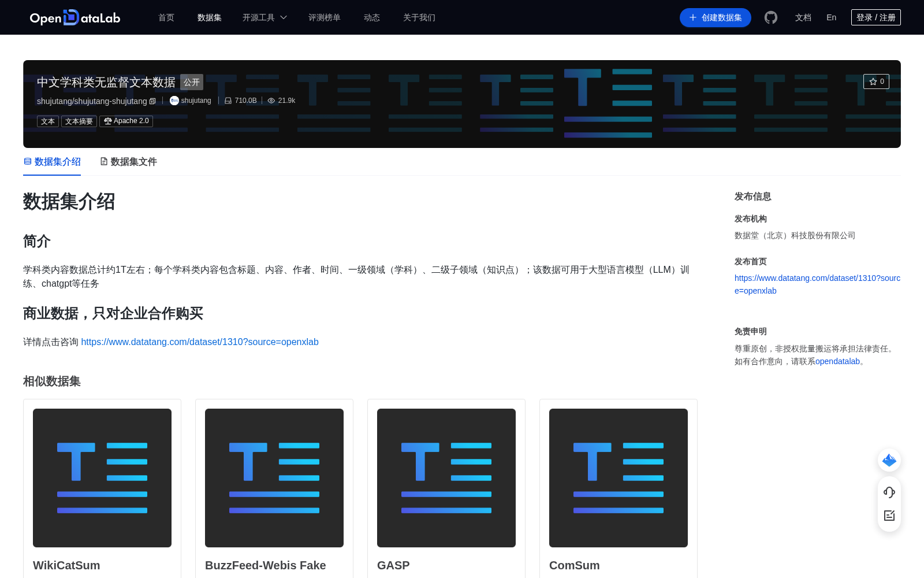Click the 发布信息 heading
924x578 pixels.
pyautogui.click(x=753, y=197)
